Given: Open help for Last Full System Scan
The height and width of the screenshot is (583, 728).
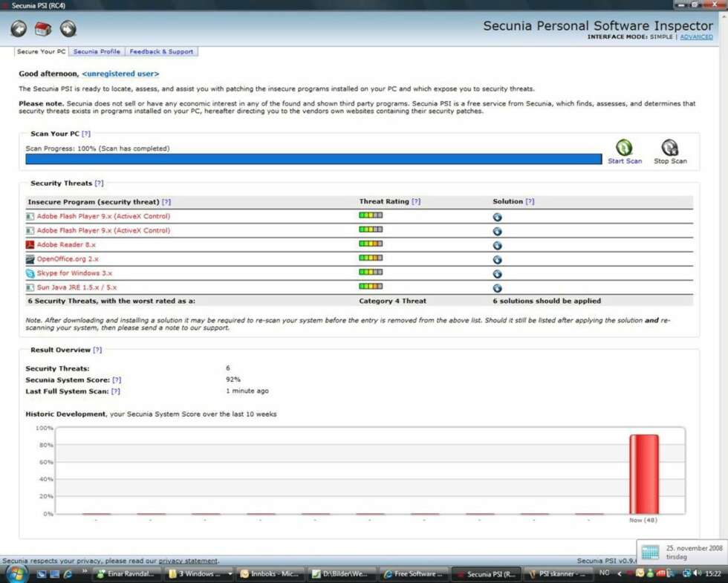Looking at the screenshot, I should click(x=116, y=391).
